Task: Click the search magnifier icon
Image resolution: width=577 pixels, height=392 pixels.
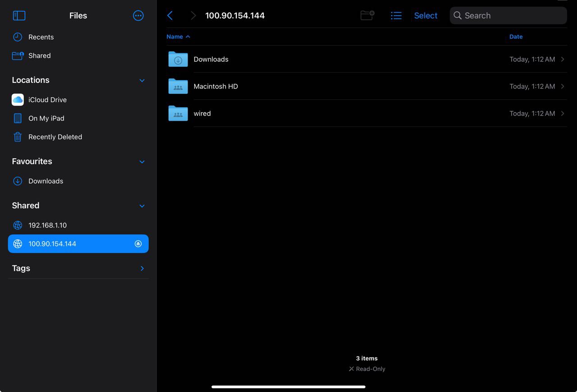Action: pos(458,16)
